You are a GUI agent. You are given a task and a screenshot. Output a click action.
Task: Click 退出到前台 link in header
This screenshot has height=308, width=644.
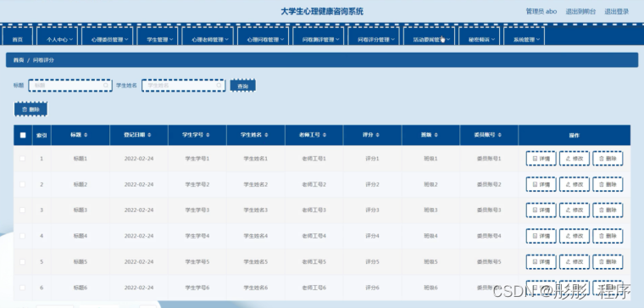[x=580, y=12]
